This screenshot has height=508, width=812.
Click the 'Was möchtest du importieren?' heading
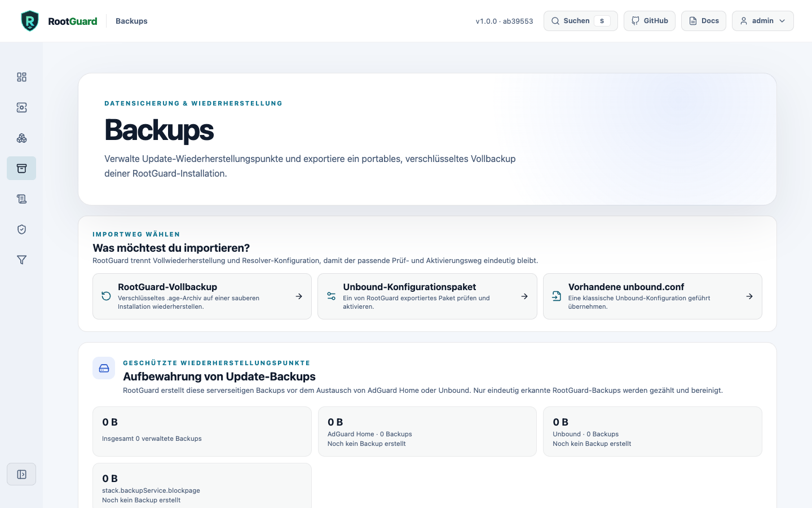[x=171, y=248]
